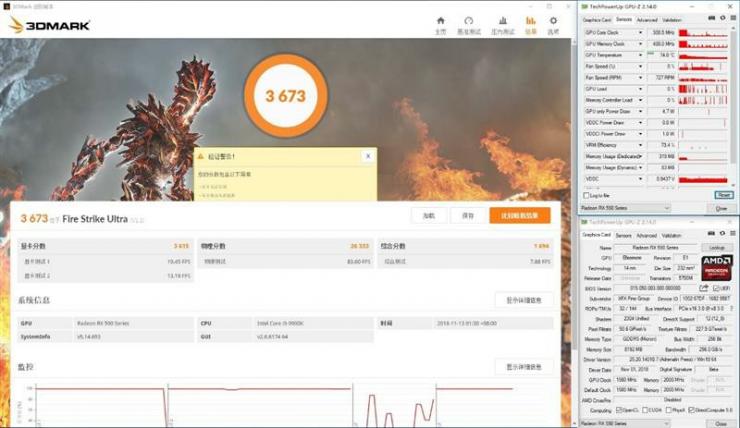Image resolution: width=740 pixels, height=428 pixels.
Task: Open the GPU Temperature sensor dropdown
Action: coord(640,55)
